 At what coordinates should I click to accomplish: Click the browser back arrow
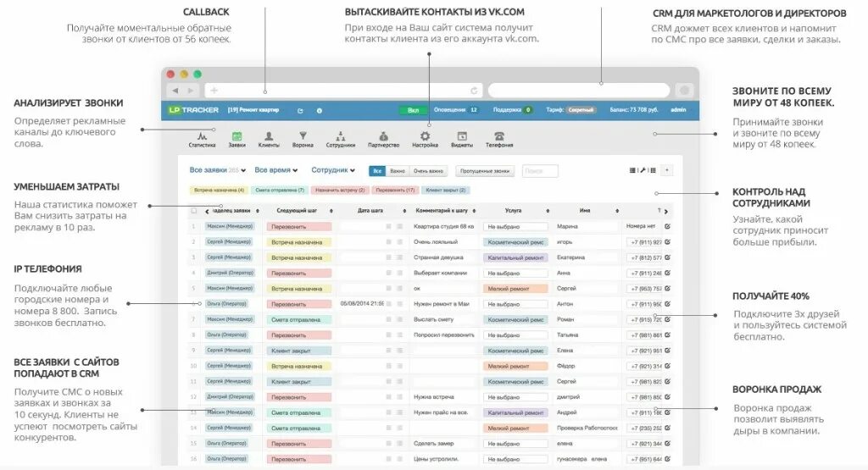click(175, 90)
